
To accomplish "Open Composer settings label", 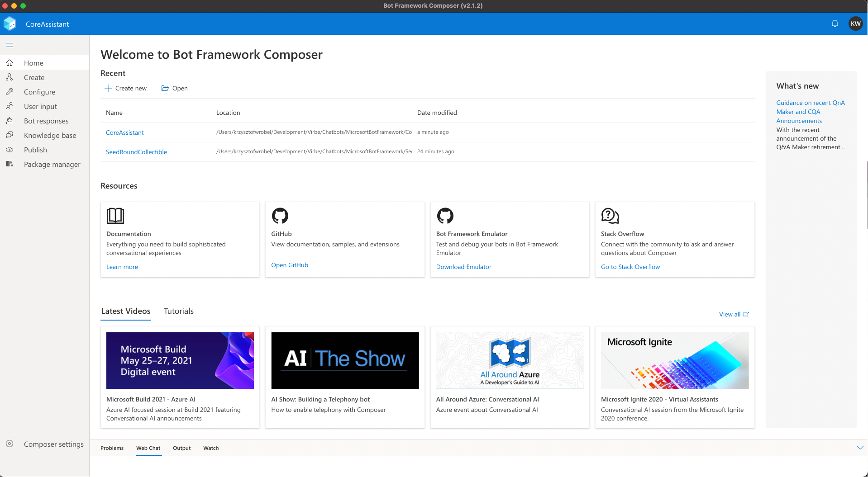I will [x=54, y=444].
